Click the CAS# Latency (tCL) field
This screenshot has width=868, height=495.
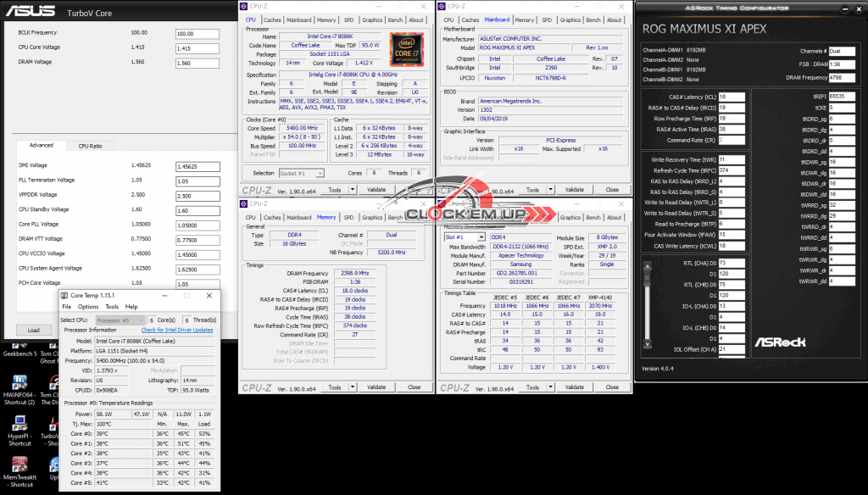coord(732,97)
